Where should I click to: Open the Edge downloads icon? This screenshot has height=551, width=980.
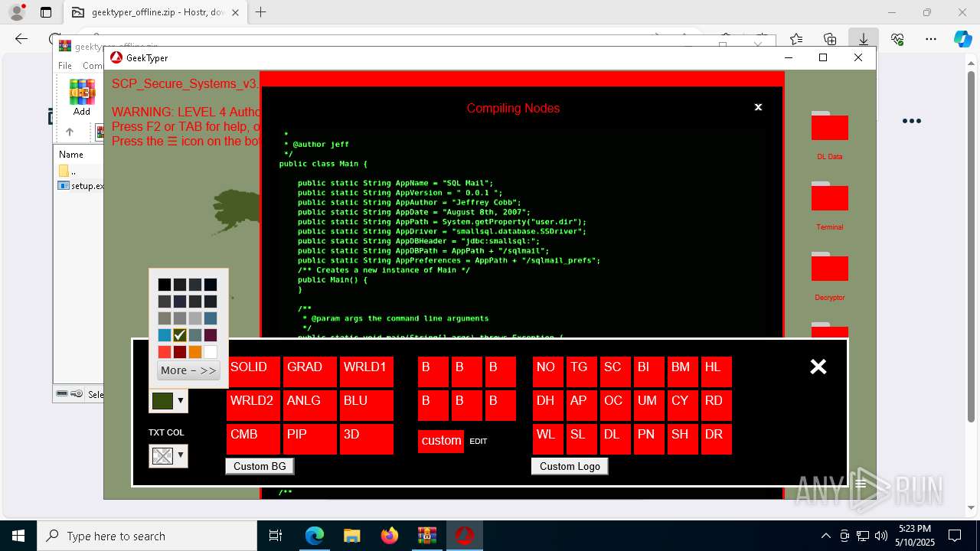[x=864, y=39]
